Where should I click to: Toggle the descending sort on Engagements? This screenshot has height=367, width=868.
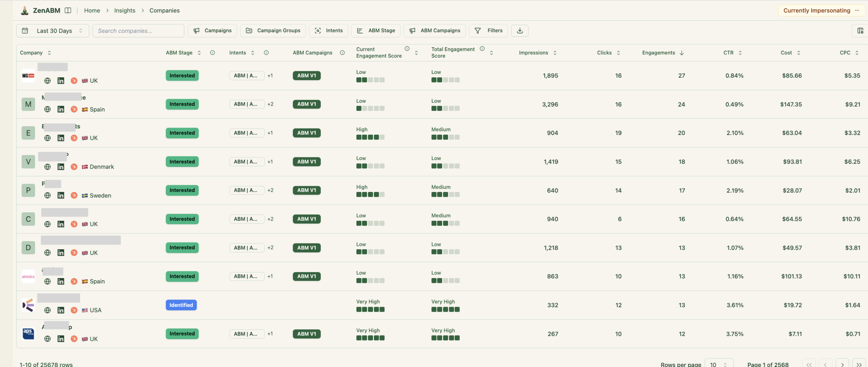click(682, 53)
